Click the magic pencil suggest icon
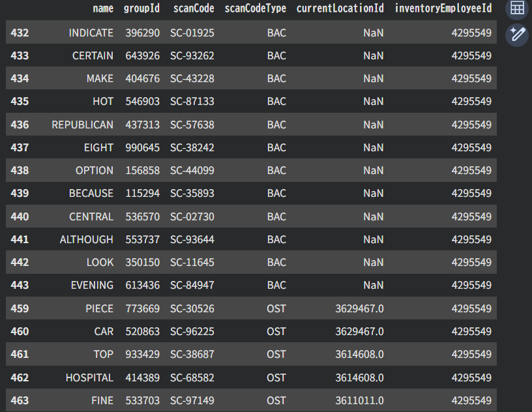 pyautogui.click(x=517, y=34)
